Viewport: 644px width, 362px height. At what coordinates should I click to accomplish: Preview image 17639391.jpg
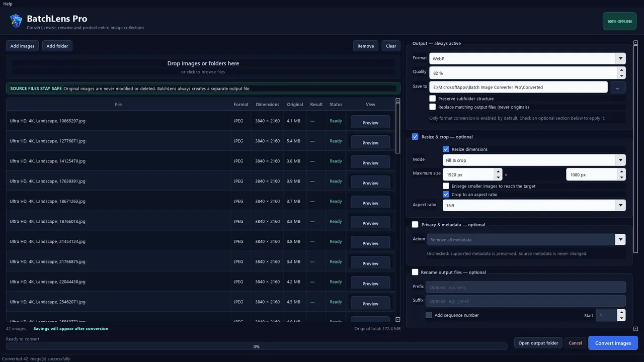point(370,183)
